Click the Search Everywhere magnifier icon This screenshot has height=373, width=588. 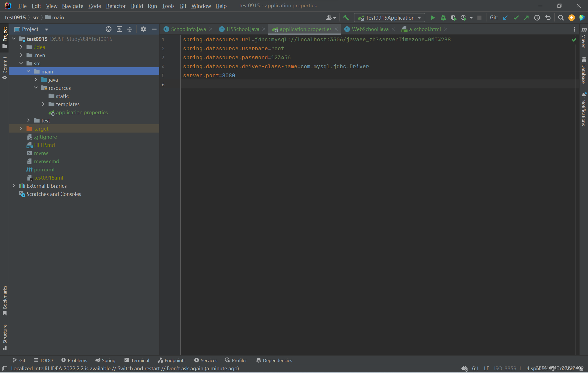[561, 18]
